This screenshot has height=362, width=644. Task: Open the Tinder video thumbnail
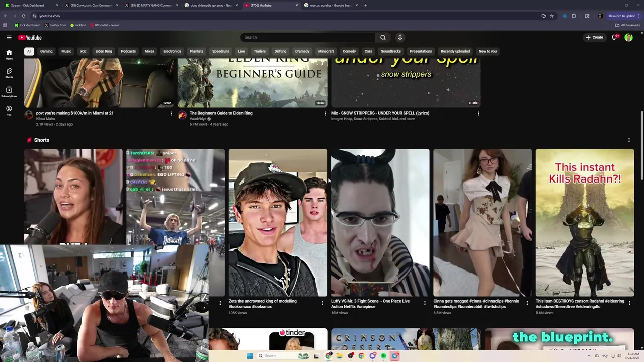(268, 339)
